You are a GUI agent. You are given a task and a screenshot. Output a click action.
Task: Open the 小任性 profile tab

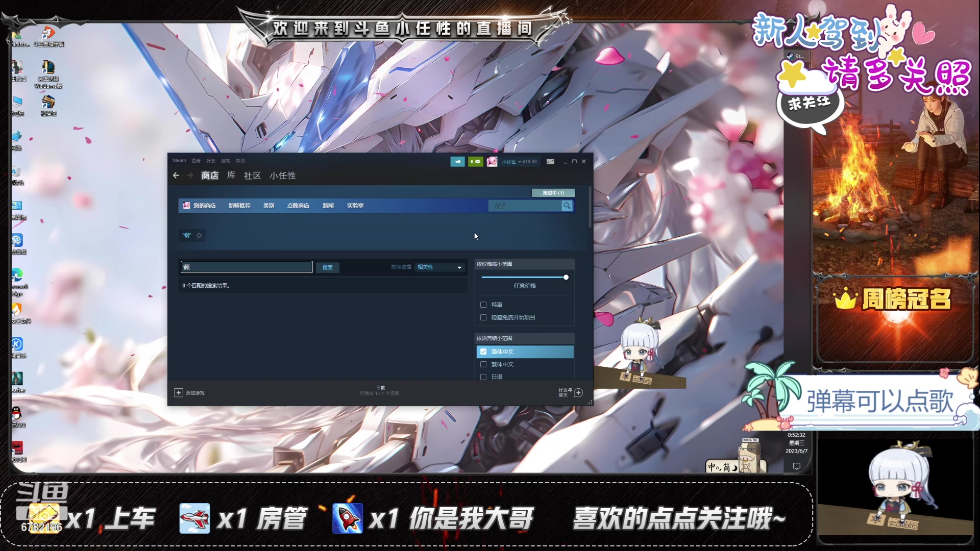tap(283, 176)
